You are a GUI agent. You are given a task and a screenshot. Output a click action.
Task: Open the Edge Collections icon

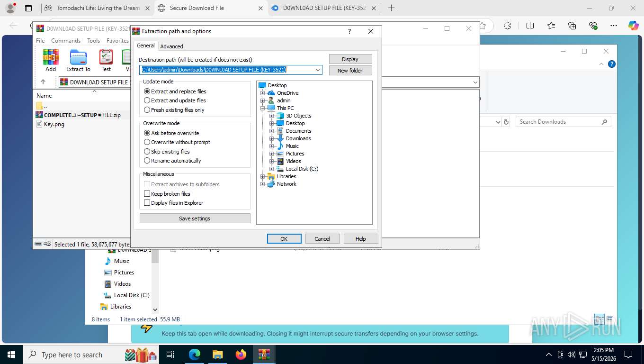pos(572,26)
